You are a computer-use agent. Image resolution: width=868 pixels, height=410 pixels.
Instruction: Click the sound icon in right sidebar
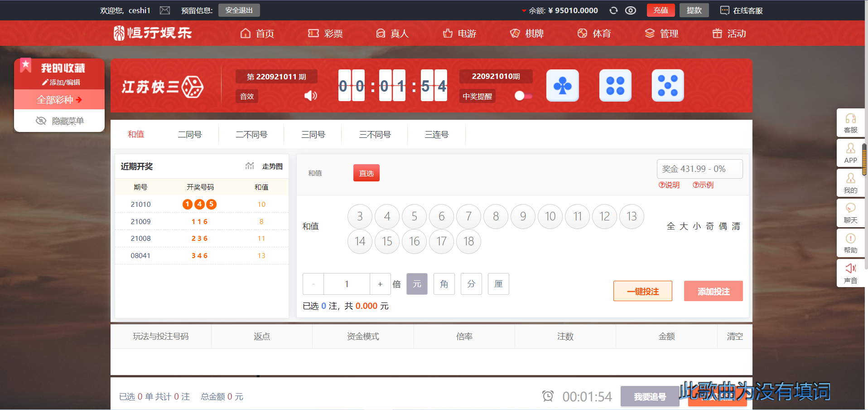(850, 273)
